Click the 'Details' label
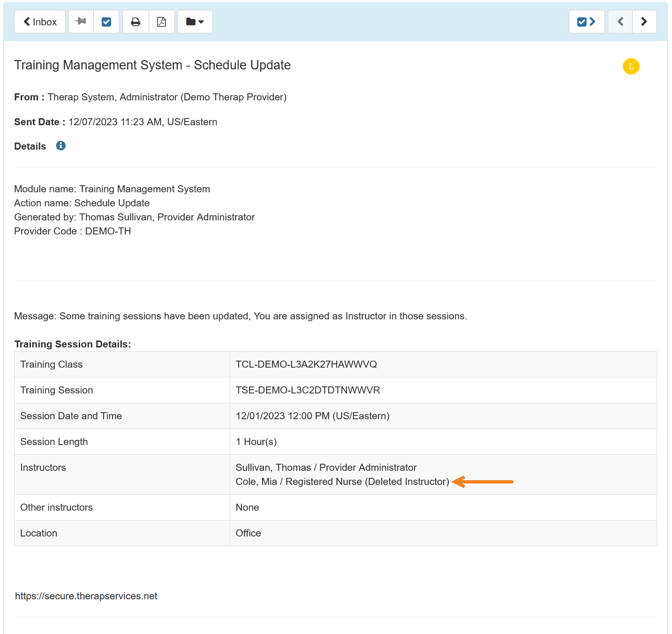 coord(30,146)
